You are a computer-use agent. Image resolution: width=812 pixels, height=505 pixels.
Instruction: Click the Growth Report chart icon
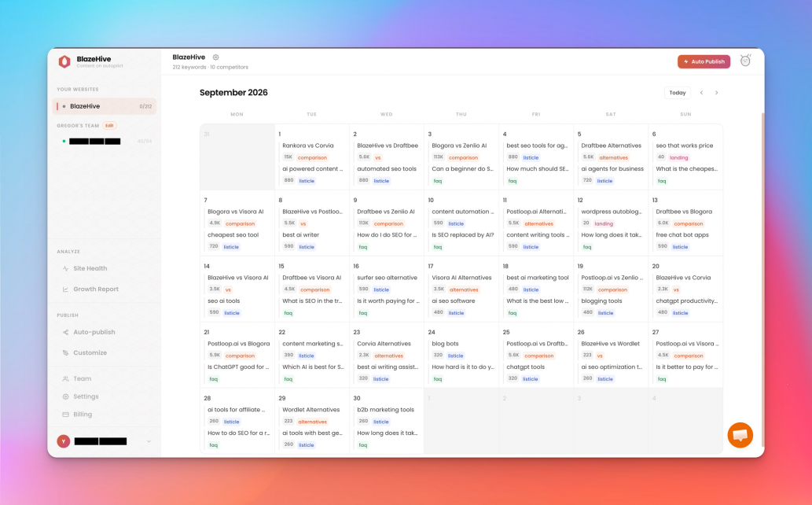(x=66, y=289)
